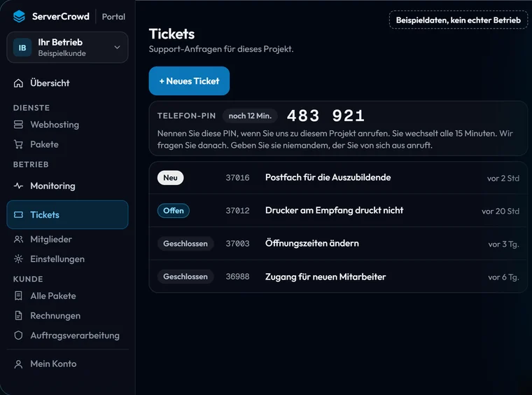Create a ticket with Neues Ticket button

(x=189, y=81)
